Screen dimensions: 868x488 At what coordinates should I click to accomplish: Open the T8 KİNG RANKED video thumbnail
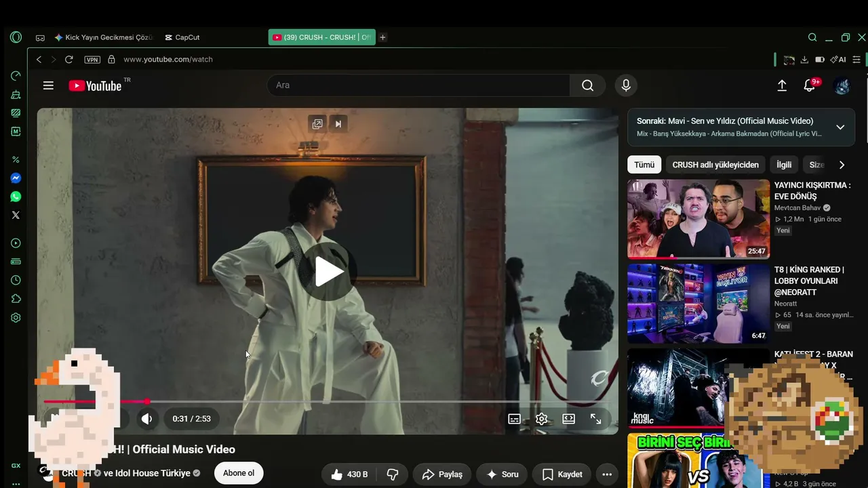pos(698,304)
